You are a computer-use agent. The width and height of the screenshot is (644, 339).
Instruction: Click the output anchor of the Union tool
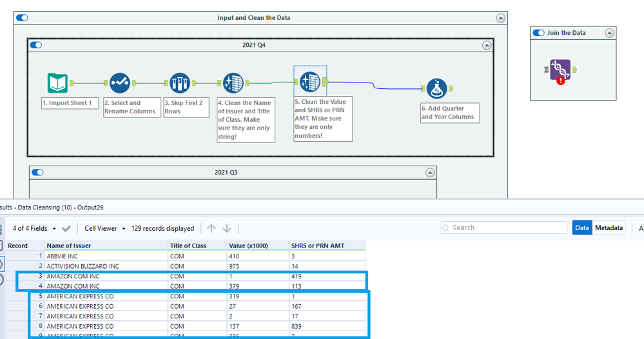[x=574, y=70]
